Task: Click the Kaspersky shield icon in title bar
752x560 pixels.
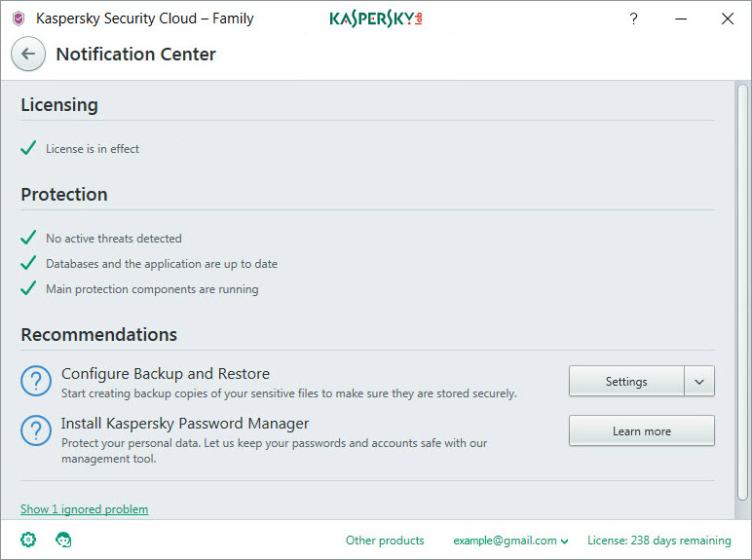Action: pyautogui.click(x=18, y=19)
